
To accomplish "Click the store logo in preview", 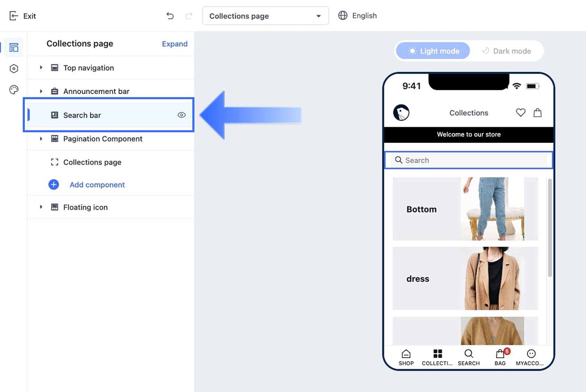I will coord(401,113).
